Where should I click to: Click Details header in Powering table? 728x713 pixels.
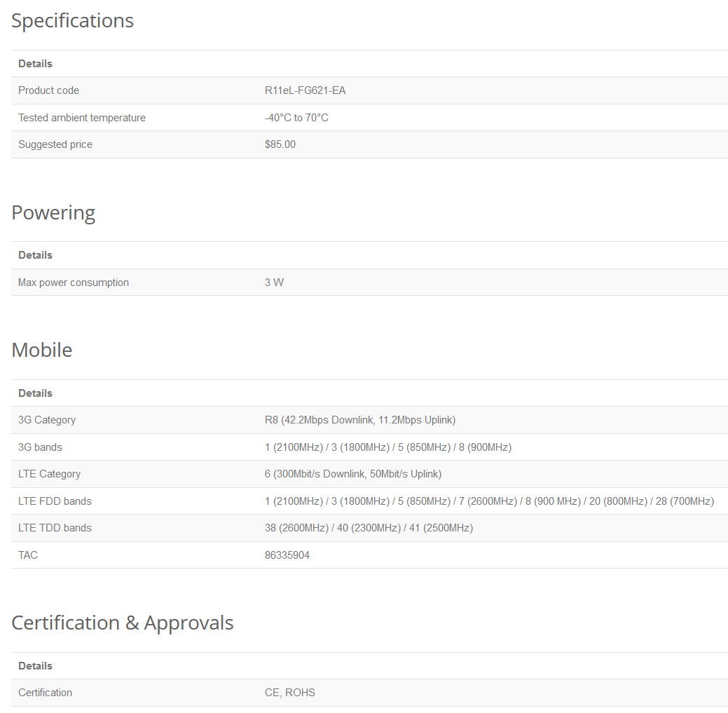tap(35, 255)
